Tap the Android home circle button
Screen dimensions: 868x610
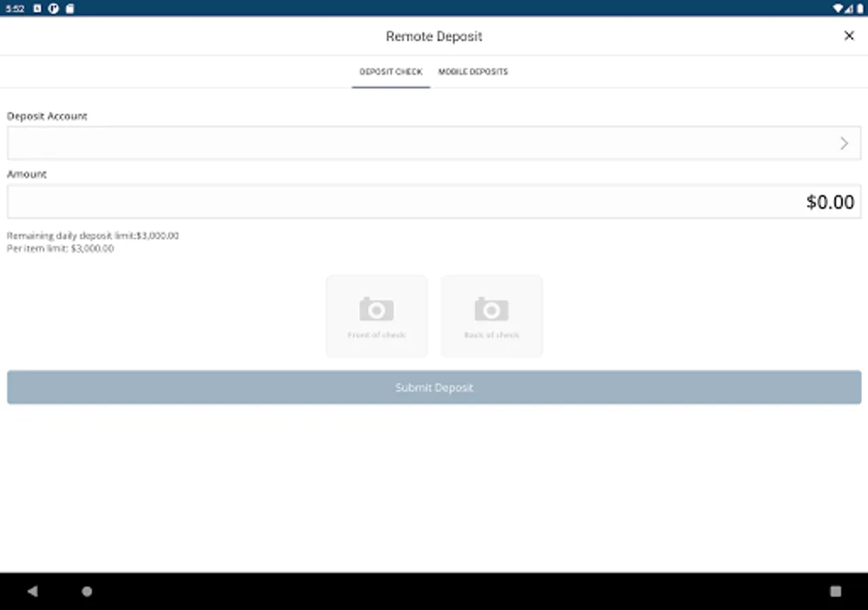click(87, 591)
